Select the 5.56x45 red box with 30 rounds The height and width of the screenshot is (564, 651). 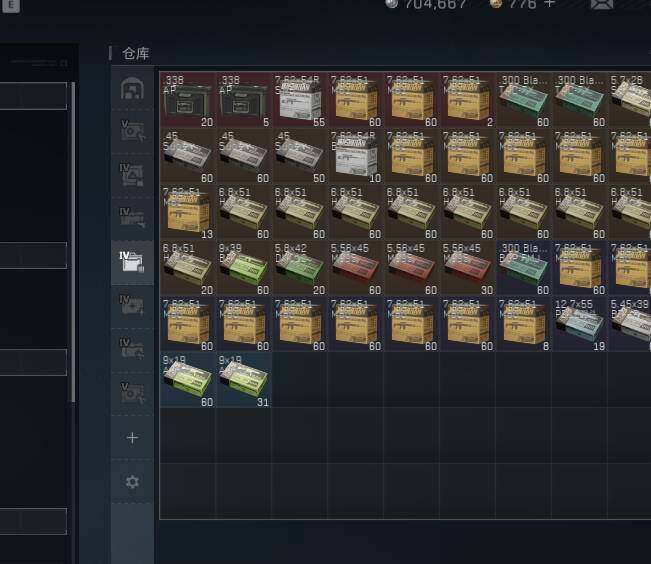[x=468, y=268]
